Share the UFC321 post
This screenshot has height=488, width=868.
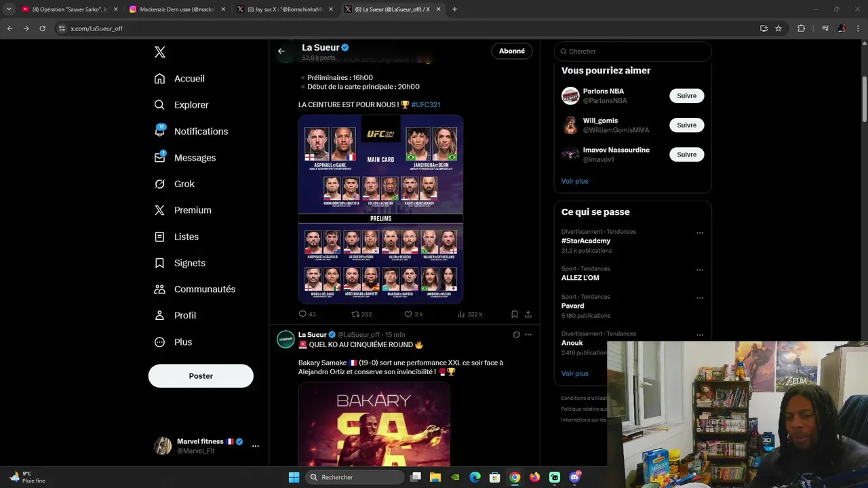[528, 314]
